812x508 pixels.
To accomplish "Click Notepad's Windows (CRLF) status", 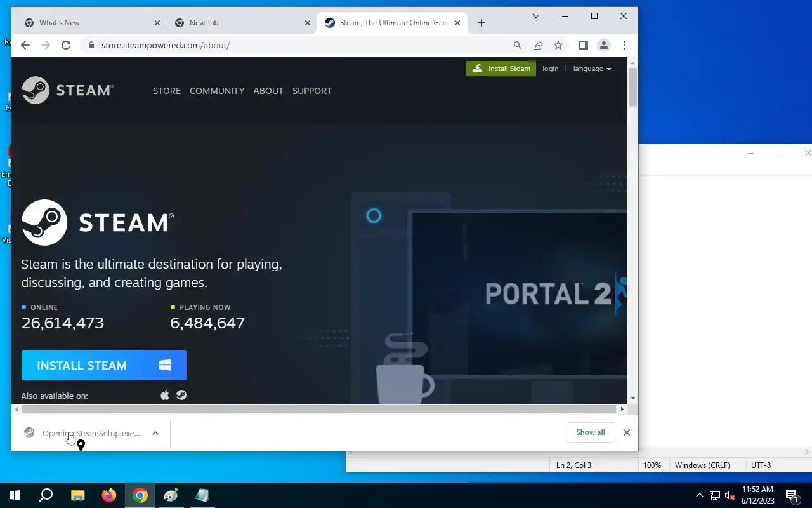I will click(x=702, y=465).
